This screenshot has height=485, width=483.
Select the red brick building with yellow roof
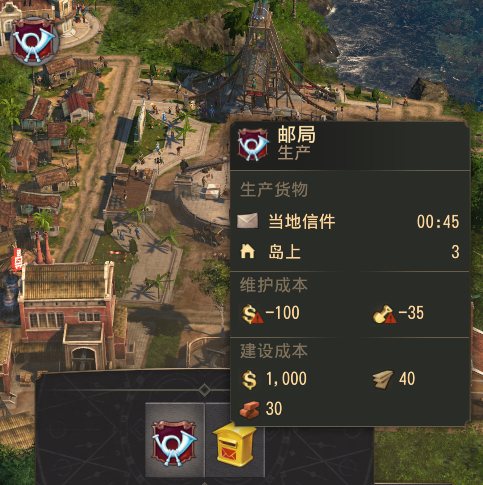68,313
